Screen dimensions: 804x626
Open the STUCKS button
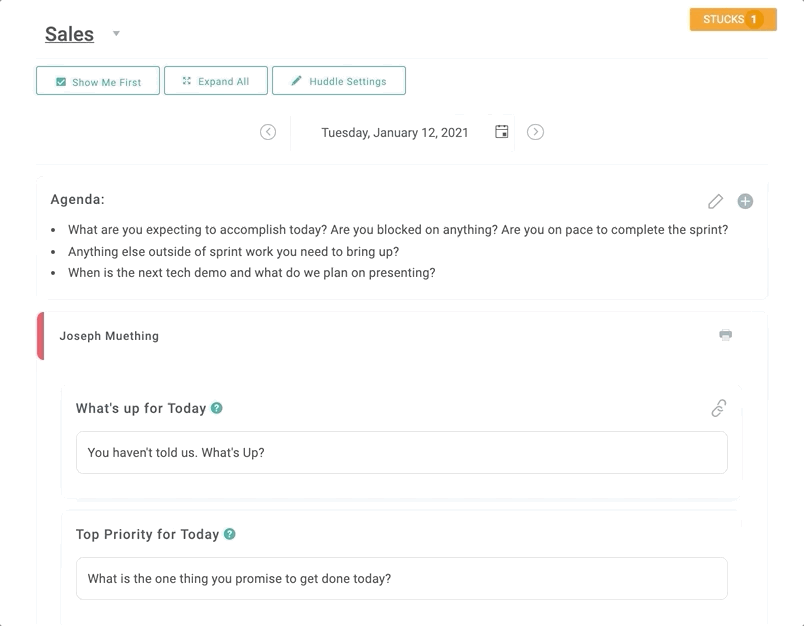tap(733, 19)
